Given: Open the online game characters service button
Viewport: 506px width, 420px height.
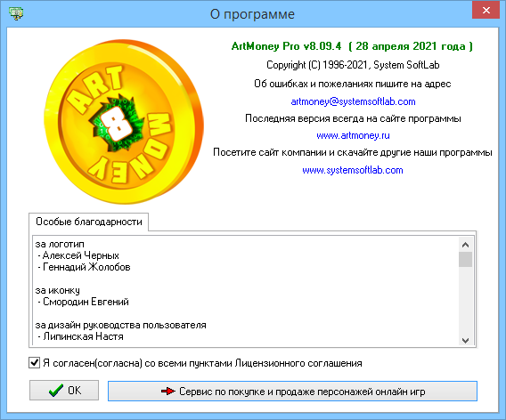Looking at the screenshot, I should (x=292, y=392).
